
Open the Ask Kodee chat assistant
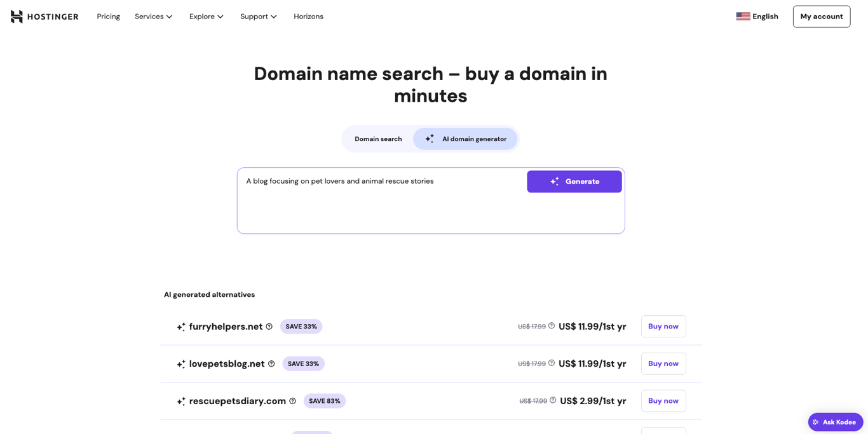[835, 422]
